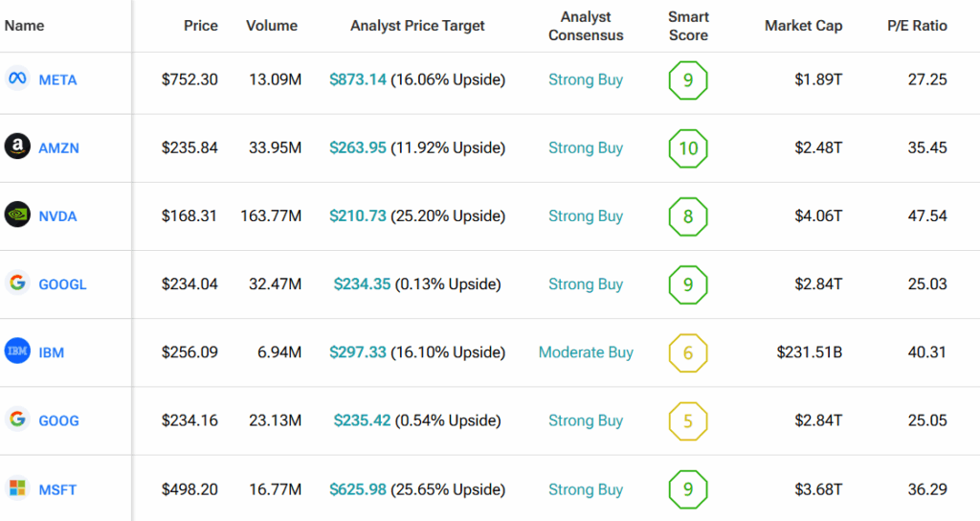
Task: Click the Google logo beside GOOGL
Action: 17,283
